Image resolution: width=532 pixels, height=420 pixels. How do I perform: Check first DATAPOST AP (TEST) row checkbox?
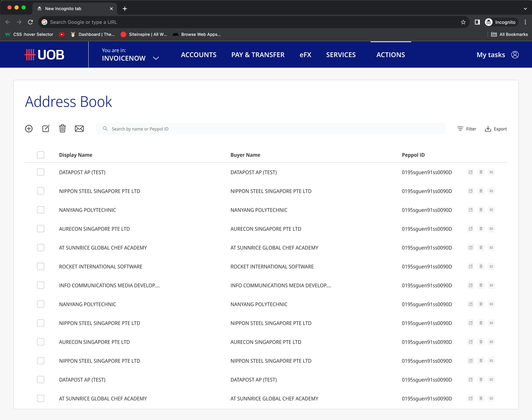coord(41,172)
